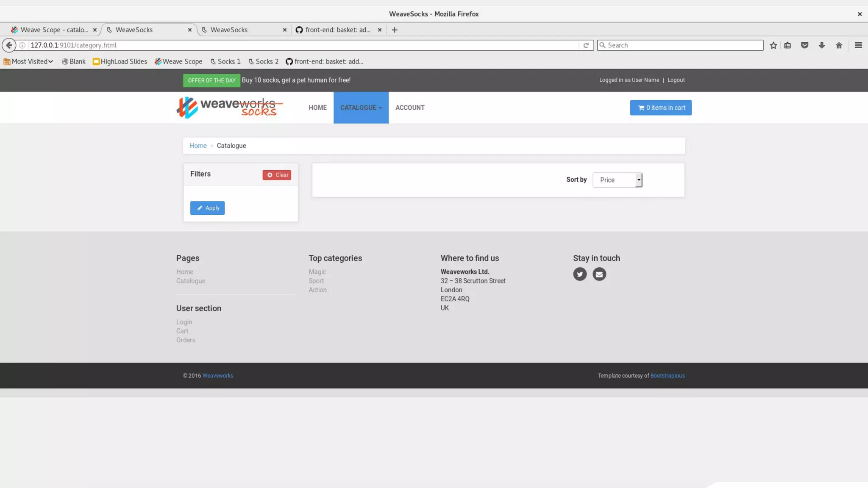868x488 pixels.
Task: Open a new tab with plus button
Action: tap(395, 30)
